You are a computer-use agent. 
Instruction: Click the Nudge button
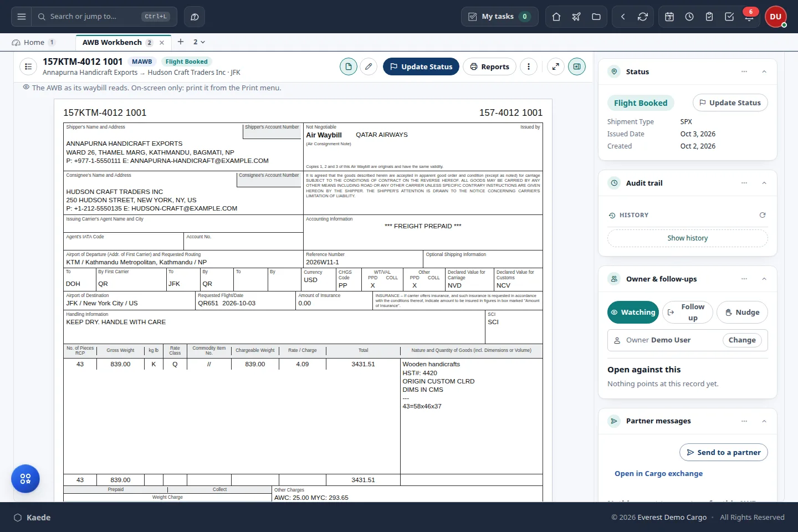743,312
